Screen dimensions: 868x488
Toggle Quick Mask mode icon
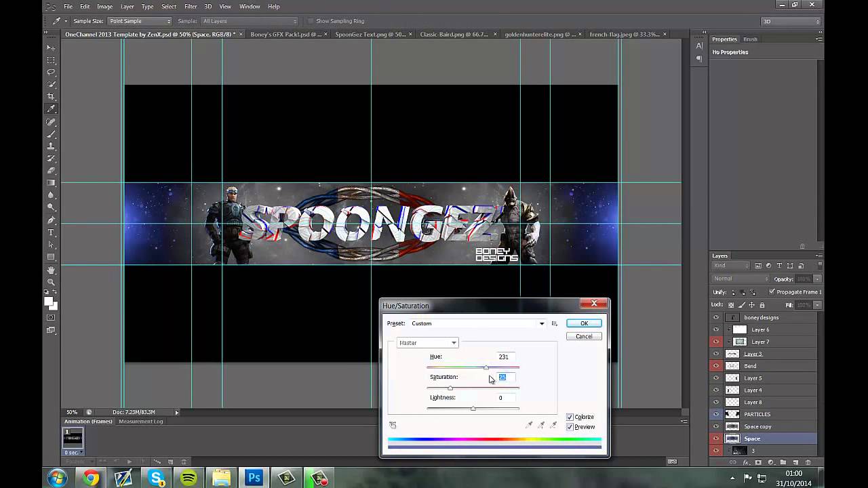coord(51,317)
